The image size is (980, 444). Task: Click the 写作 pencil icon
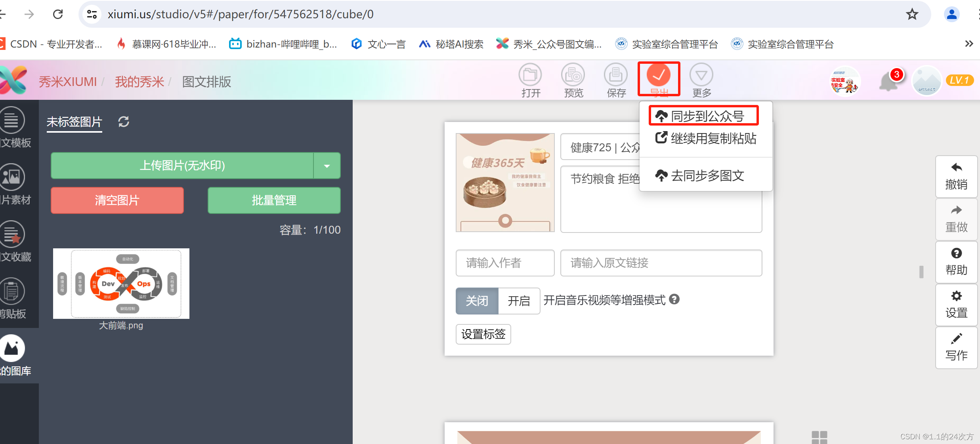(956, 339)
